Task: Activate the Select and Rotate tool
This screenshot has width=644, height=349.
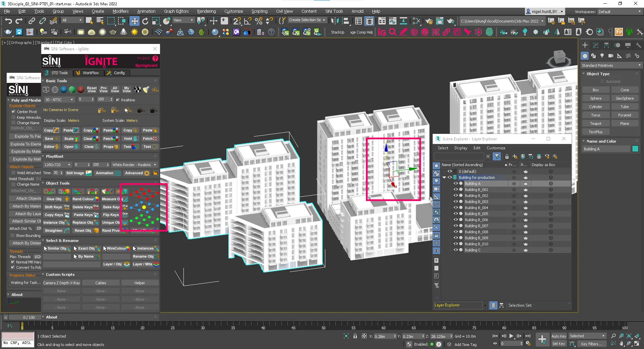Action: click(x=145, y=21)
